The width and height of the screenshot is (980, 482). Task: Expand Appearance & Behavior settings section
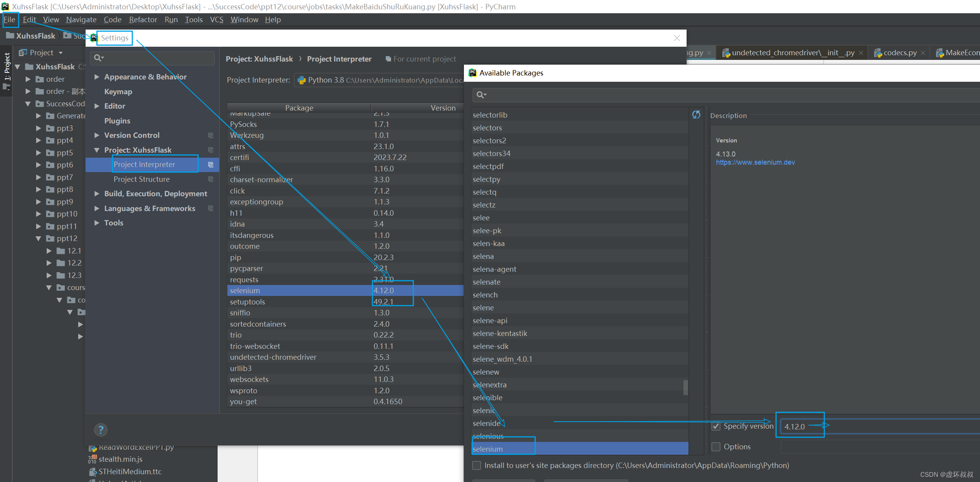coord(97,77)
